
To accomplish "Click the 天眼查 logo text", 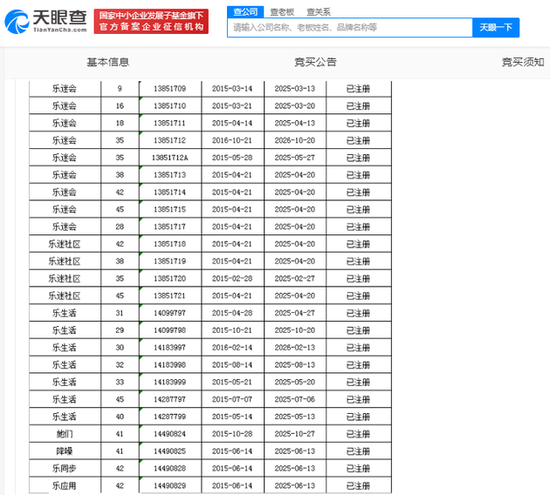I will pos(60,18).
